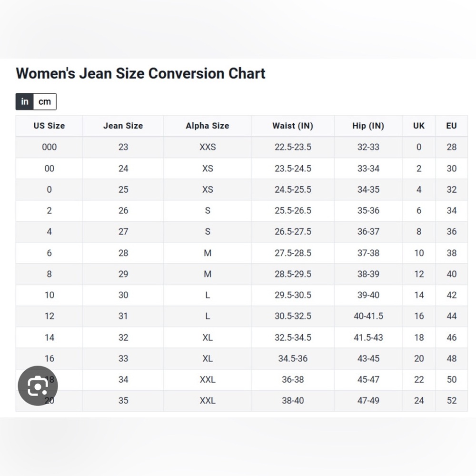Click the Jean Size column header
This screenshot has width=476, height=476.
[x=123, y=126]
